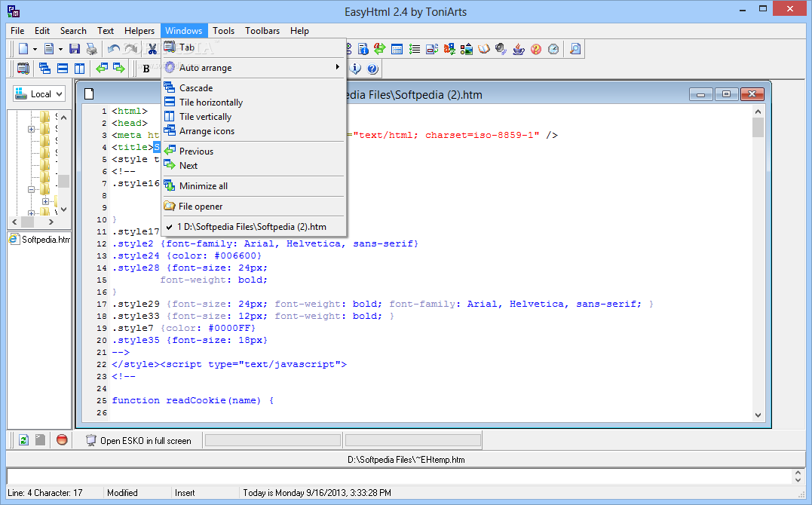This screenshot has width=812, height=505.
Task: Click the form field insert icon
Action: [432, 49]
